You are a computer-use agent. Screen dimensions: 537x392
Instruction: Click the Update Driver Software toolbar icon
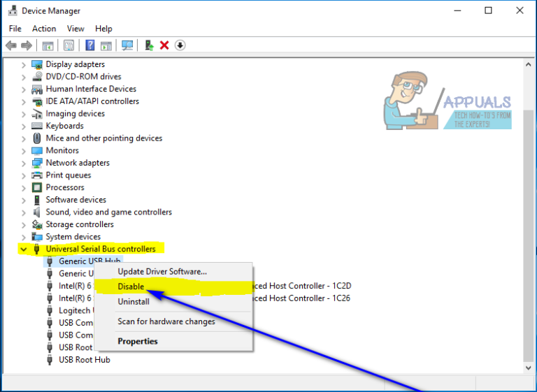point(149,45)
